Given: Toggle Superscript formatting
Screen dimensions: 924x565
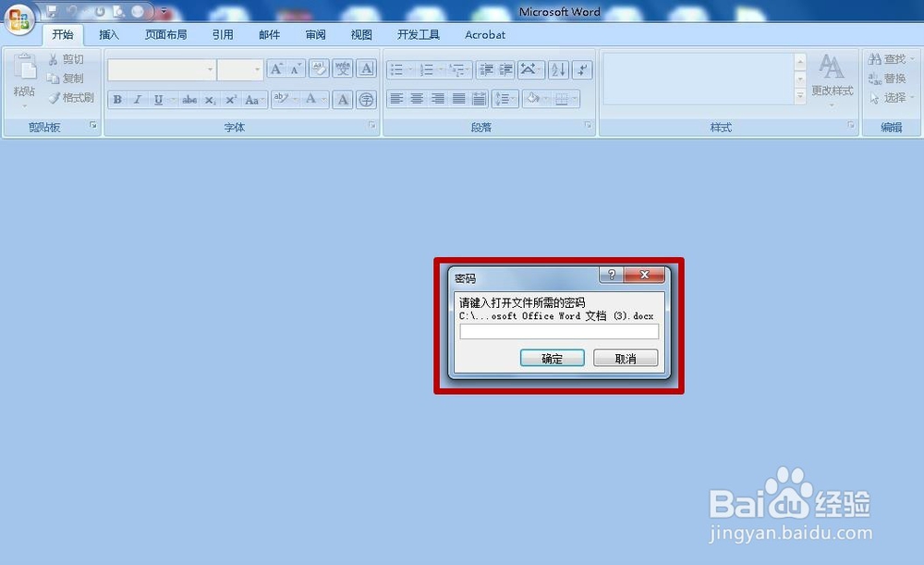Looking at the screenshot, I should (x=230, y=100).
